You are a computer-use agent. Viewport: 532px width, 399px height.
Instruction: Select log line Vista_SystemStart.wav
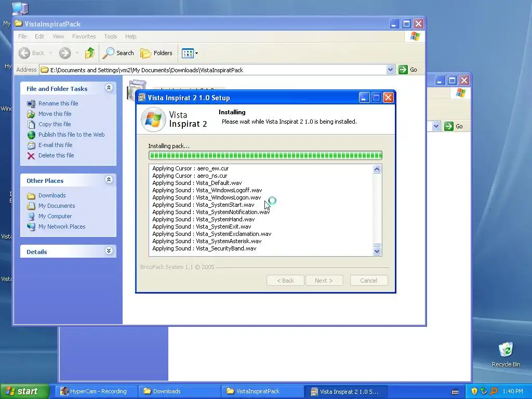point(203,205)
